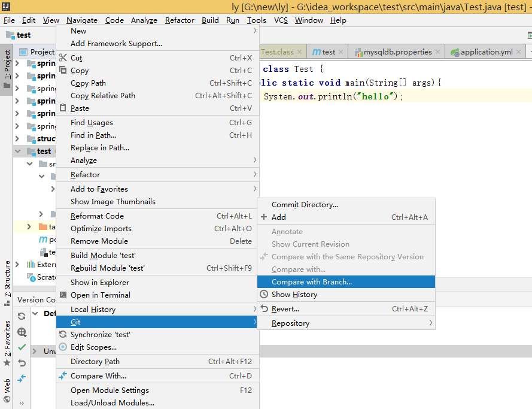Click the Compare With arrows icon
This screenshot has height=409, width=532.
pyautogui.click(x=63, y=375)
